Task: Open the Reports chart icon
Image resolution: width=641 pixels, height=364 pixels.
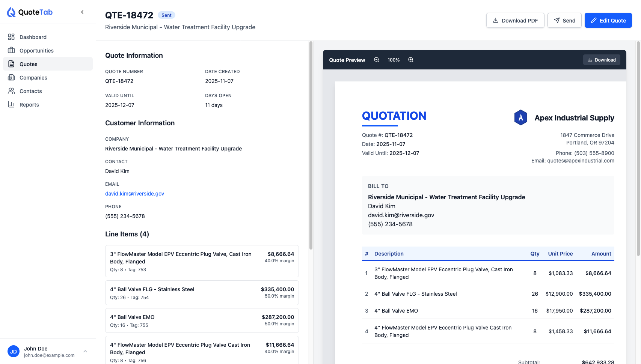Action: (x=11, y=105)
